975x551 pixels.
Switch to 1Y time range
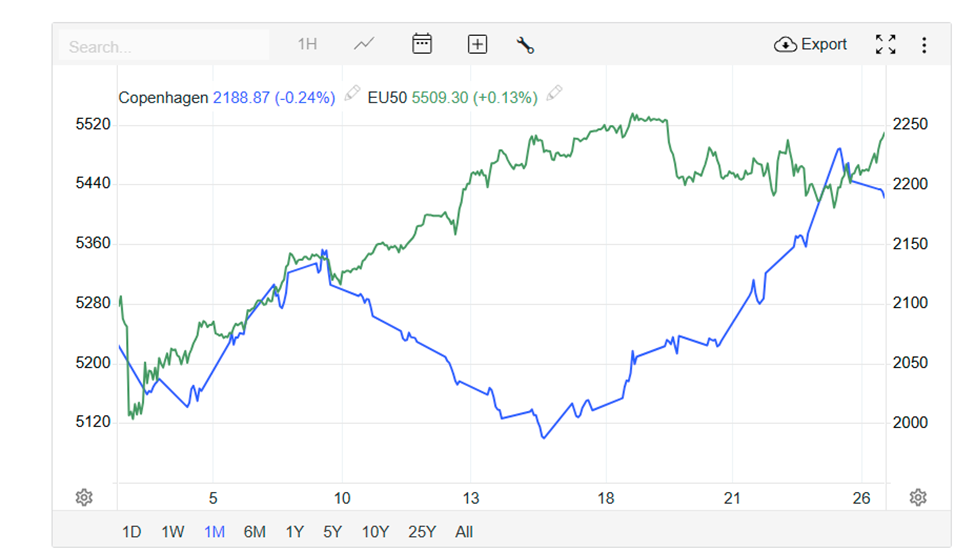pyautogui.click(x=294, y=532)
